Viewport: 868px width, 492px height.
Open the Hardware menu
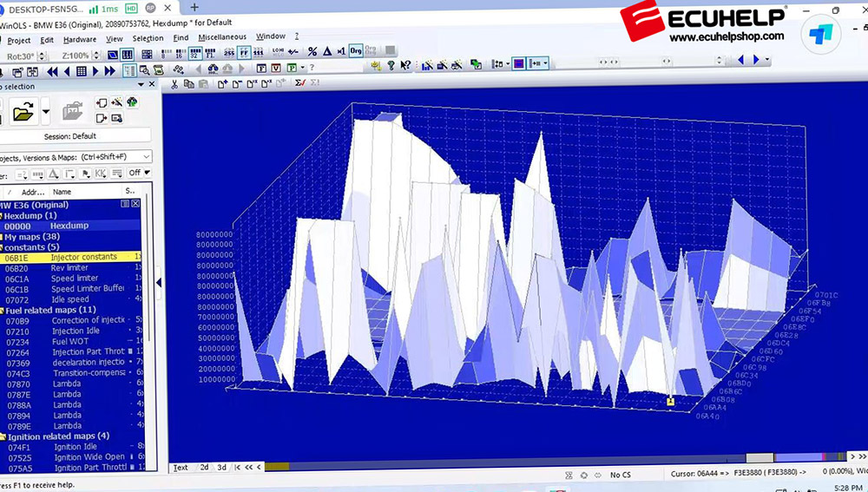(x=80, y=39)
